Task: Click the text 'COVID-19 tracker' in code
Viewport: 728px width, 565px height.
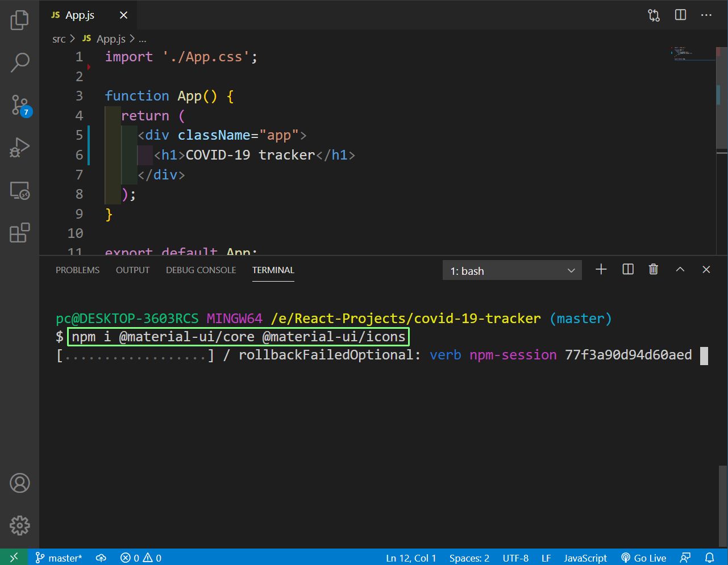Action: coord(251,154)
